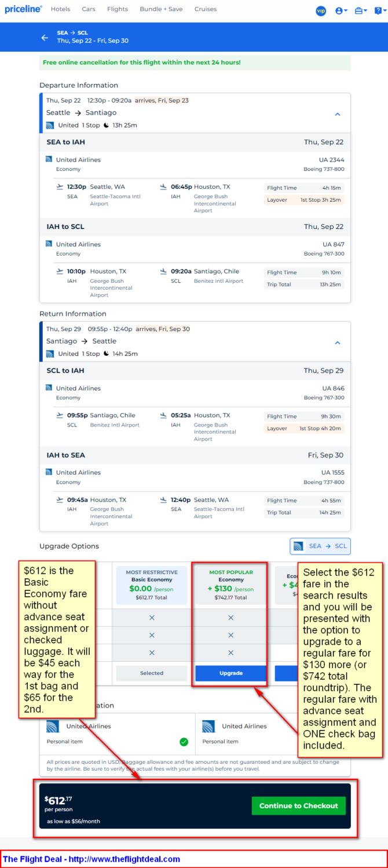388x868 pixels.
Task: Click the priceline logo
Action: click(23, 9)
